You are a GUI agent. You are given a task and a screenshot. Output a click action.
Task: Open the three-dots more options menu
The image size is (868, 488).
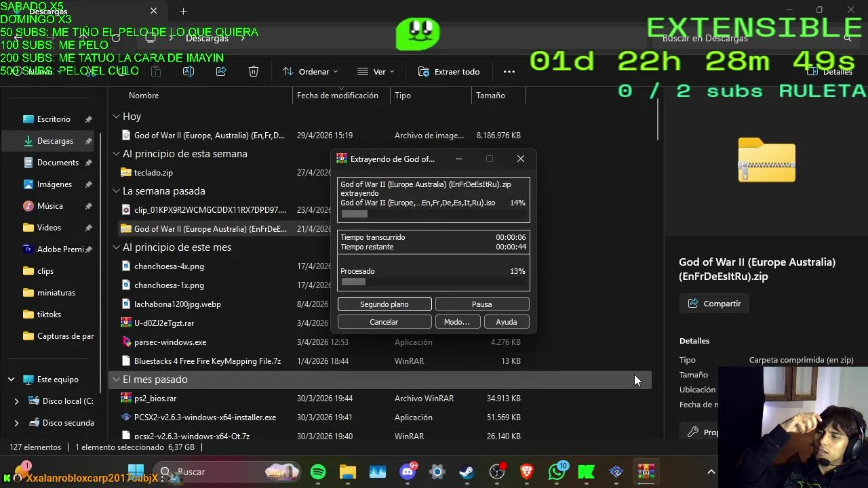pos(509,71)
